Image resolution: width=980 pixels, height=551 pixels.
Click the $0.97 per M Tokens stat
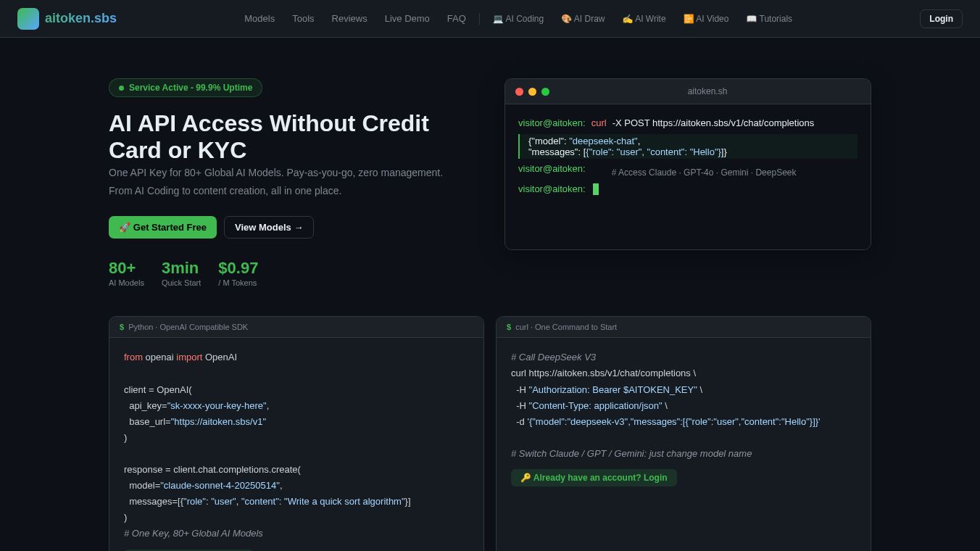(238, 273)
